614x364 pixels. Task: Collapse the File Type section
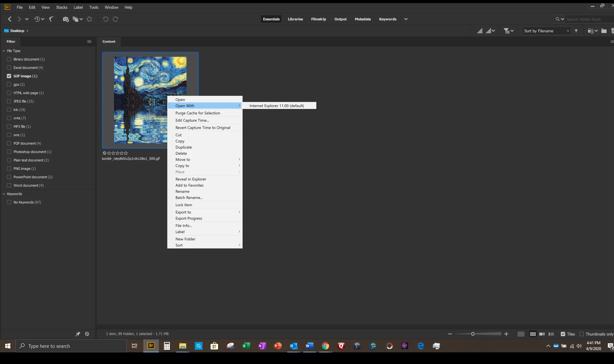(4, 51)
